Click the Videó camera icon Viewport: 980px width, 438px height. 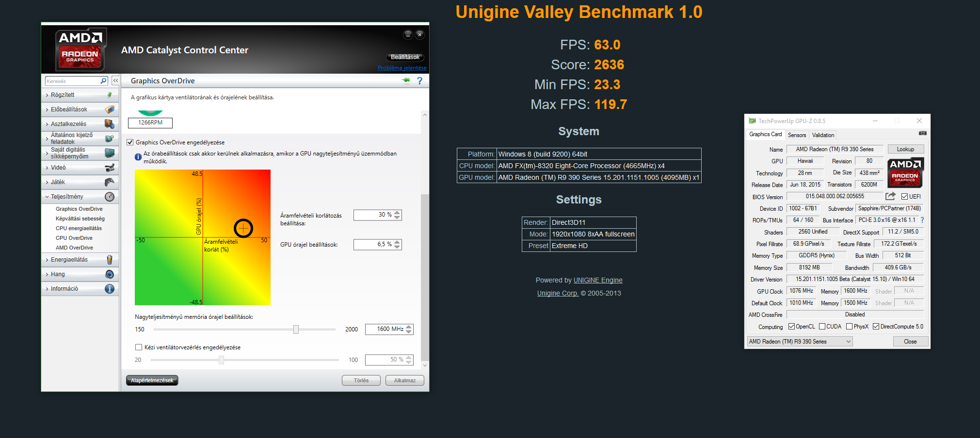click(x=110, y=168)
